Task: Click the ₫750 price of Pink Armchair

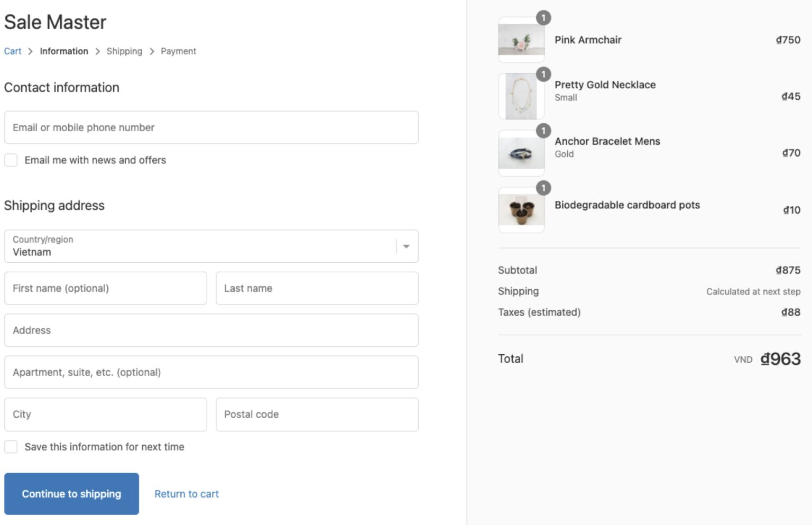Action: click(x=788, y=40)
